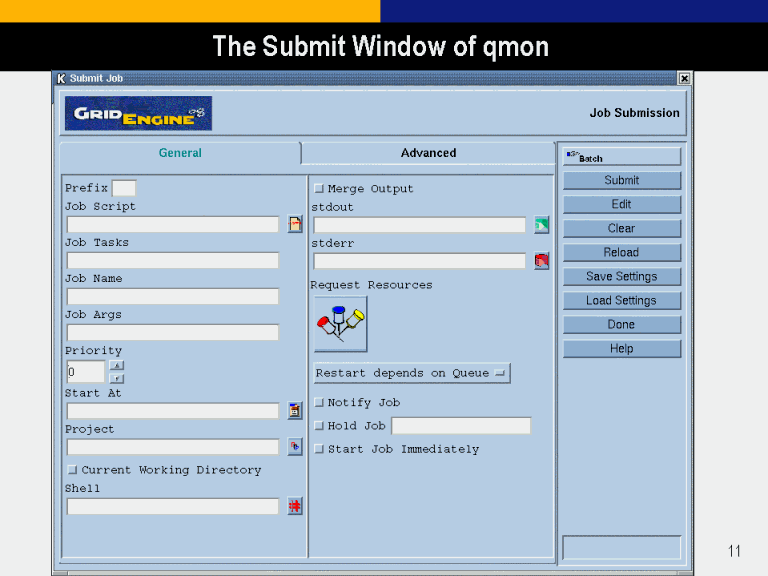Switch to the Advanced tab
This screenshot has width=768, height=576.
(x=428, y=153)
